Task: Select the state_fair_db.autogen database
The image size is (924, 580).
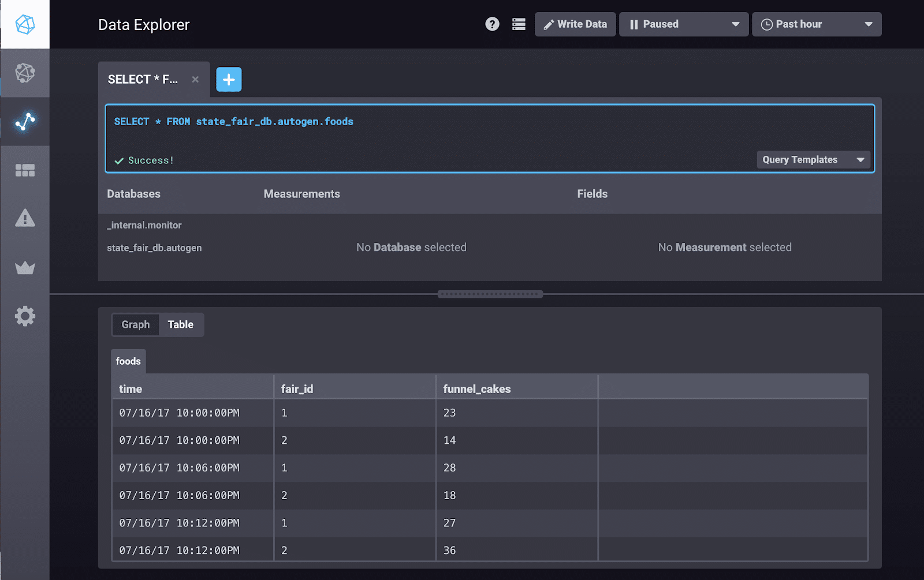Action: point(154,248)
